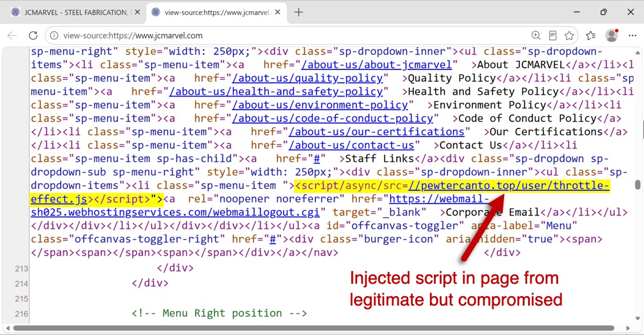Open the /about-us/health-and-safety-policy link
Image resolution: width=644 pixels, height=335 pixels.
coord(276,91)
